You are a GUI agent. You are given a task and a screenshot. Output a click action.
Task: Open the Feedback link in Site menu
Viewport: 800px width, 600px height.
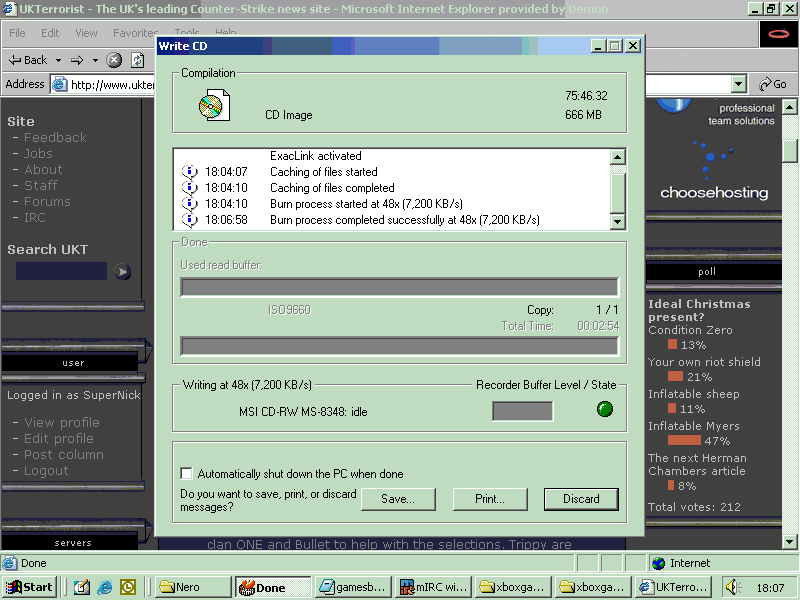[55, 138]
